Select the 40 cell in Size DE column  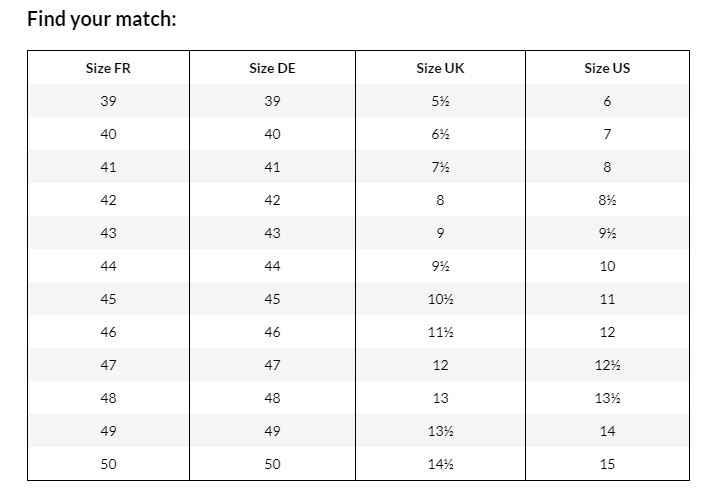point(272,134)
